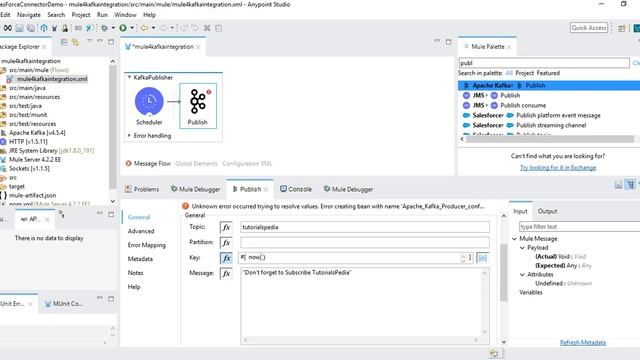Image resolution: width=640 pixels, height=360 pixels.
Task: Close the Package Explorer tab
Action: coord(44,47)
